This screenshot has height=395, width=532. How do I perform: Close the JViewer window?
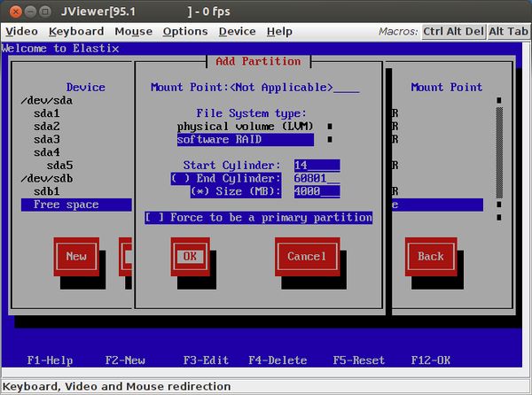coord(16,12)
